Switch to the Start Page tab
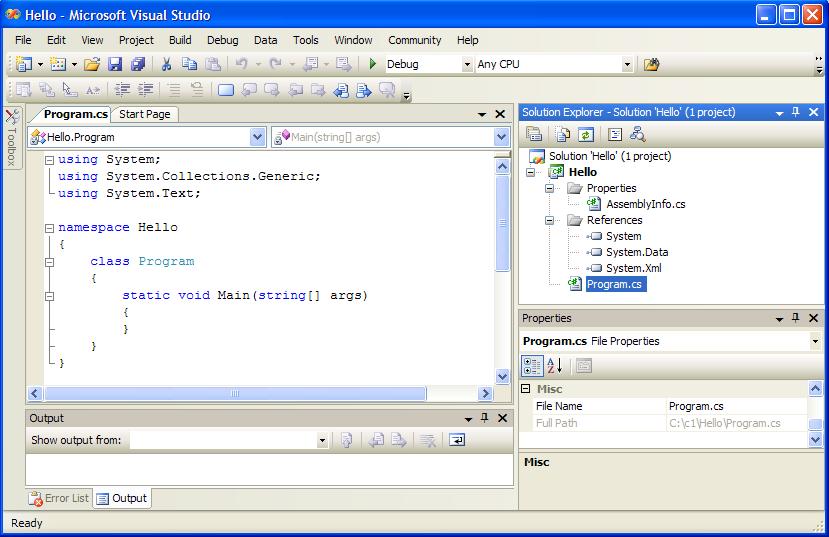The width and height of the screenshot is (829, 537). tap(145, 114)
